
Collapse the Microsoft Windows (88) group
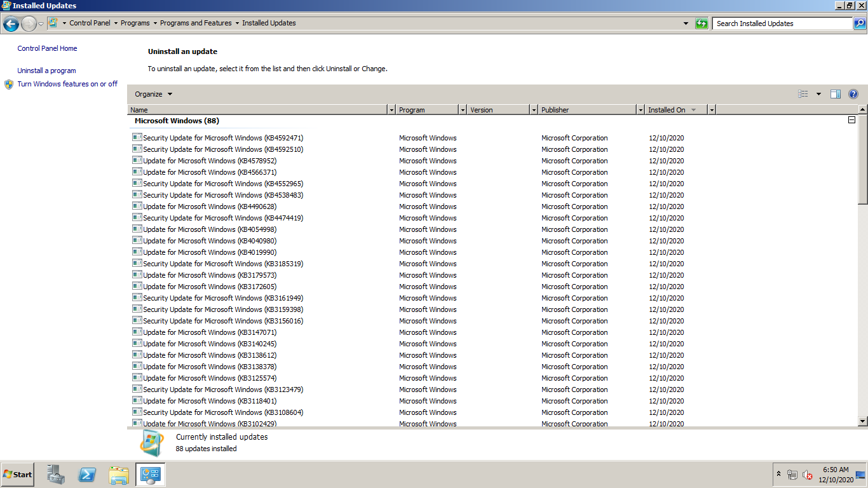tap(851, 120)
